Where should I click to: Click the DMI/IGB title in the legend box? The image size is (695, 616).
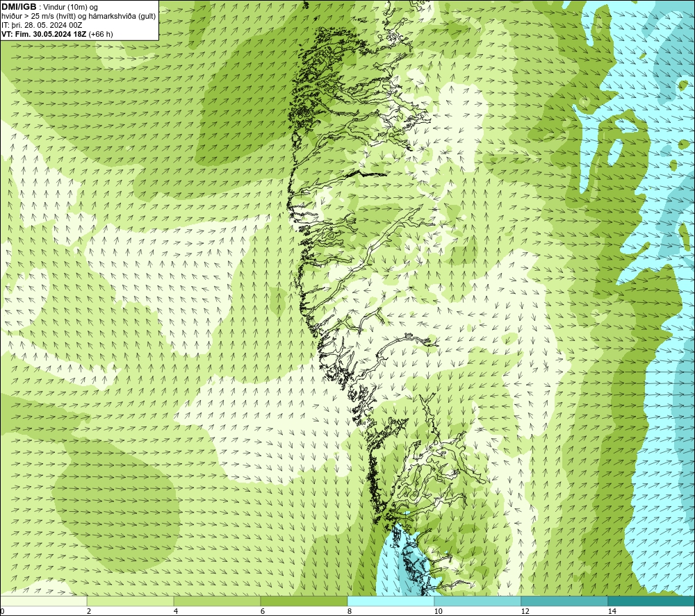coord(19,7)
